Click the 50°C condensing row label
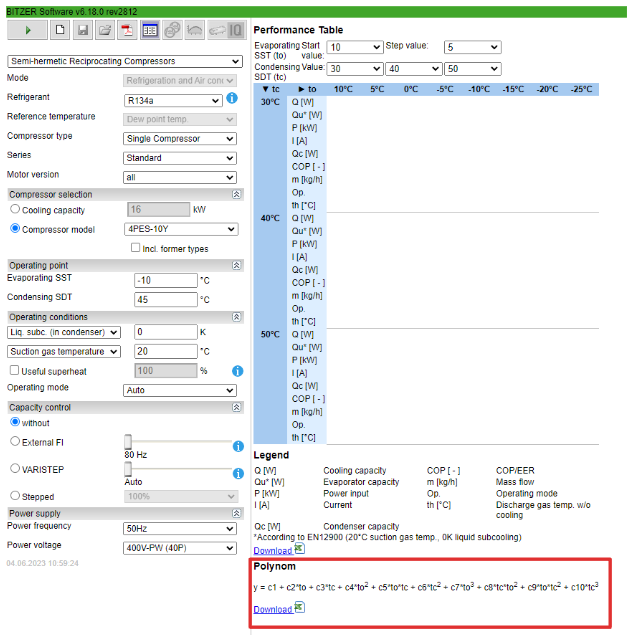The width and height of the screenshot is (637, 635). pyautogui.click(x=270, y=334)
